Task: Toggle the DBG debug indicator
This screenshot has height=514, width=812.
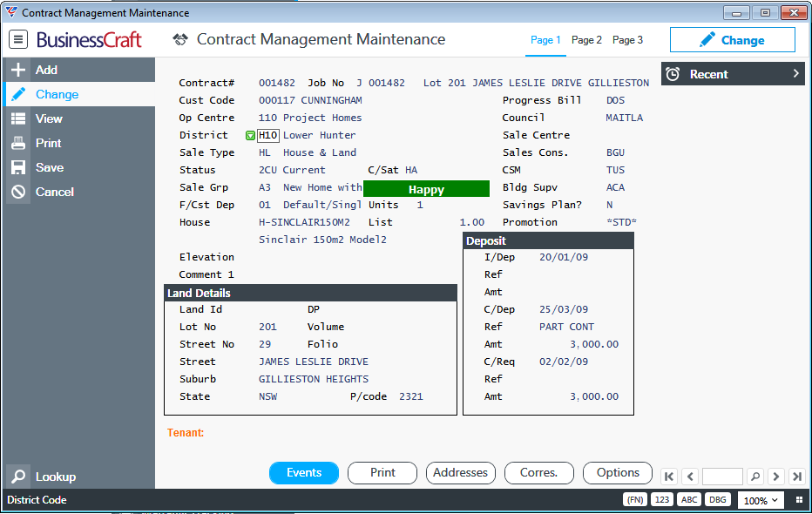Action: [x=718, y=499]
